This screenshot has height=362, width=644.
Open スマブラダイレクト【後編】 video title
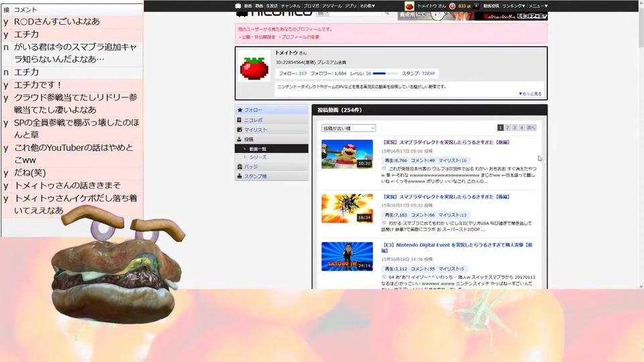(445, 197)
